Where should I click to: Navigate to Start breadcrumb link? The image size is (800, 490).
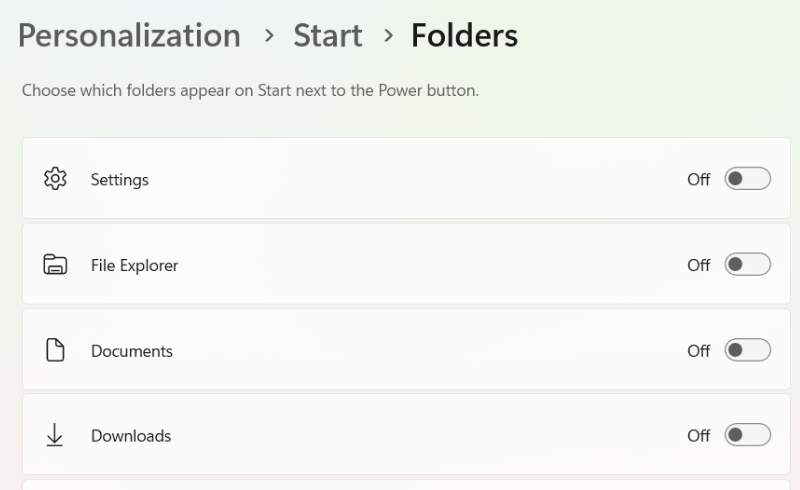(328, 36)
